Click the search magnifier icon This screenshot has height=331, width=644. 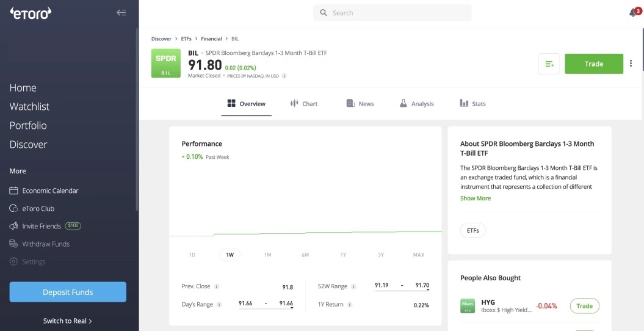click(x=324, y=13)
